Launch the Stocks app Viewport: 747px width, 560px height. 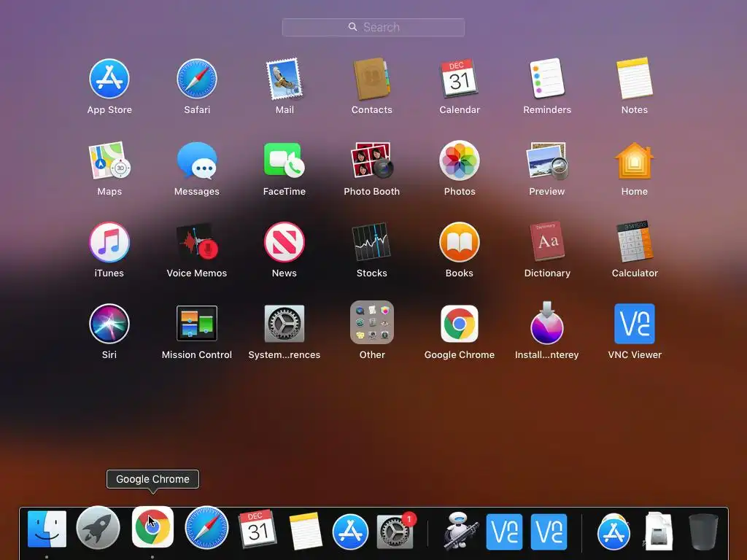point(371,242)
